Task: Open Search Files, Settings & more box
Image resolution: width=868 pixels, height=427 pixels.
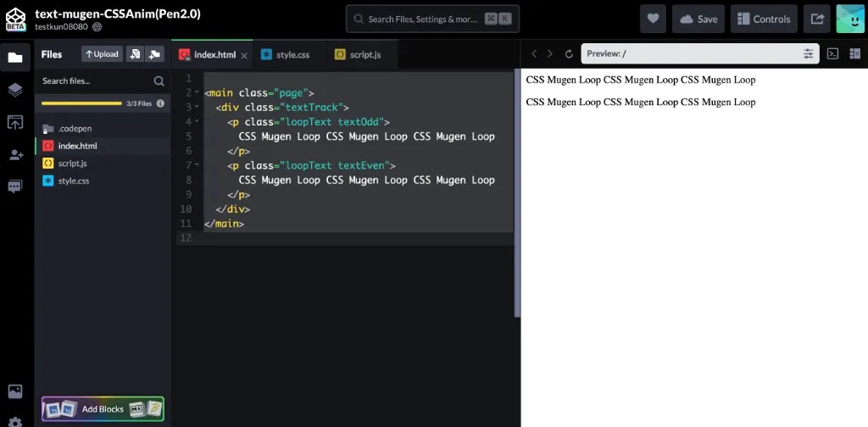Action: click(432, 19)
